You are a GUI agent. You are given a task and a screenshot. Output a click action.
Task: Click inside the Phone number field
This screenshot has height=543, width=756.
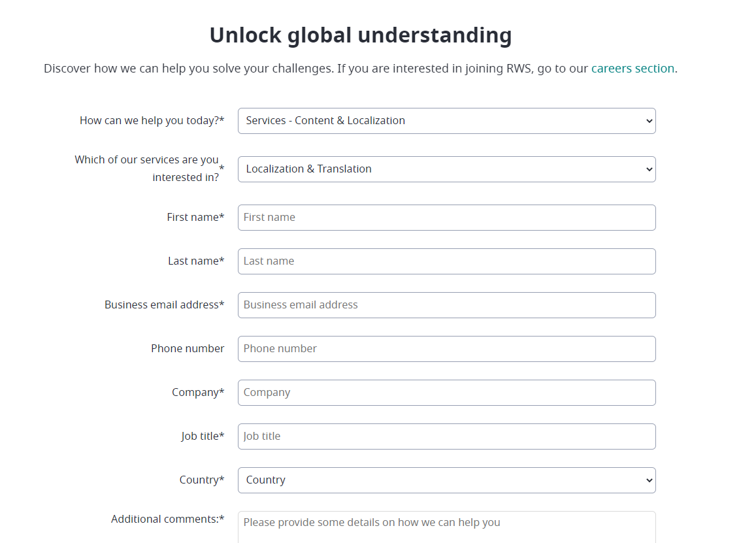pyautogui.click(x=446, y=348)
